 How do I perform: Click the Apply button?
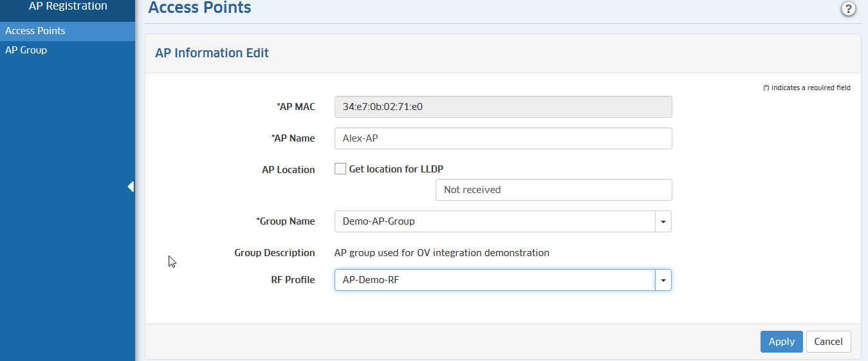[781, 342]
